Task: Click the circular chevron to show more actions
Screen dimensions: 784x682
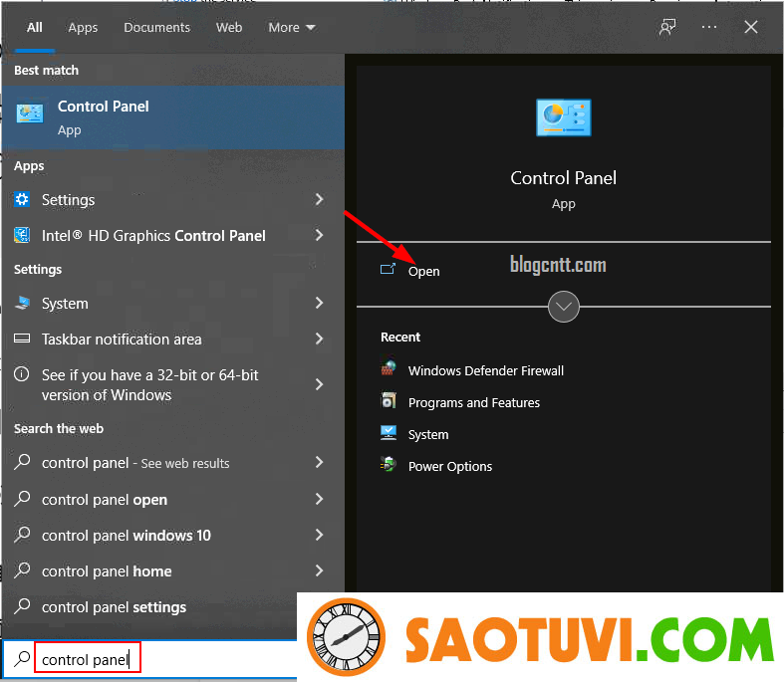Action: (x=564, y=307)
